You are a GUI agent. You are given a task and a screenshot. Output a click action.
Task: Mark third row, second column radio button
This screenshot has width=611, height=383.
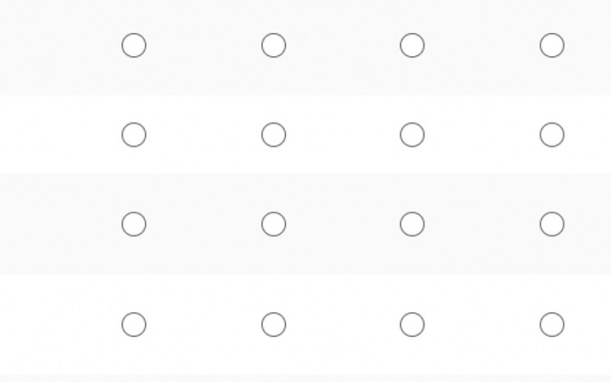click(x=274, y=224)
